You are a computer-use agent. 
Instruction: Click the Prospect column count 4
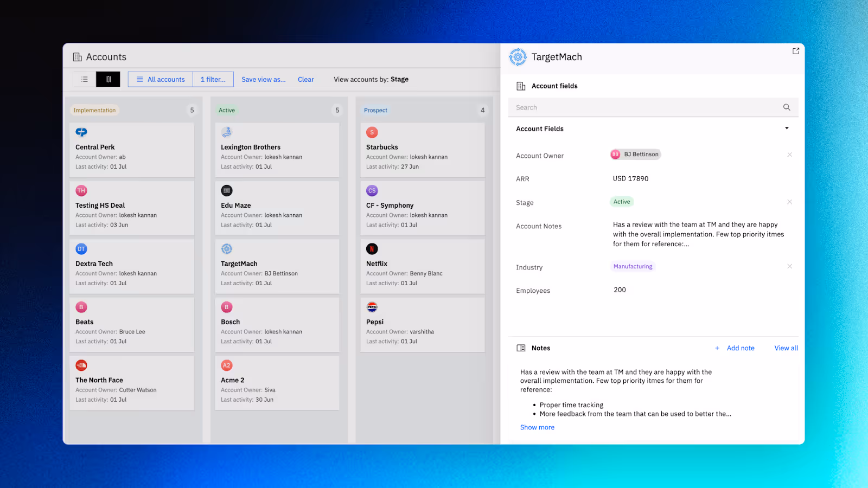(483, 110)
